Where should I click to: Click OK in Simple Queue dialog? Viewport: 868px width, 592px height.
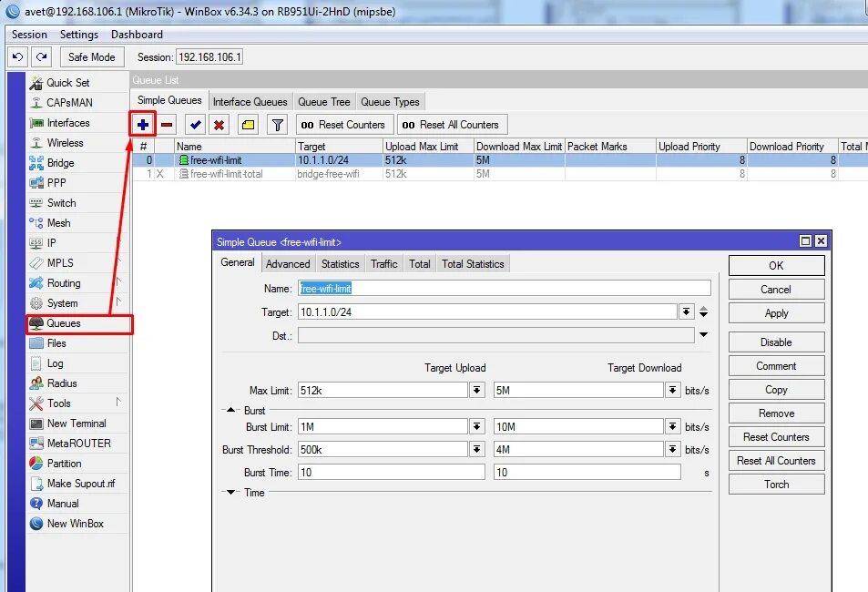pyautogui.click(x=776, y=265)
